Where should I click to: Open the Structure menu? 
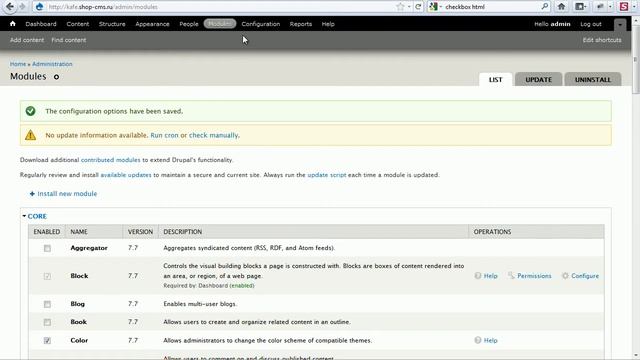coord(112,24)
